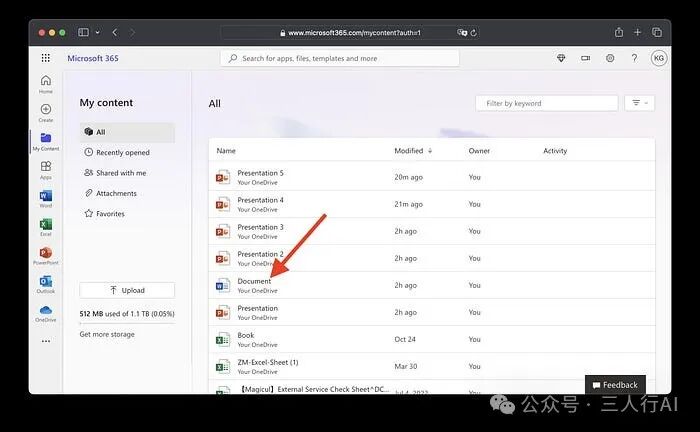Viewport: 700px width, 432px height.
Task: Open the help question mark icon
Action: pyautogui.click(x=634, y=58)
